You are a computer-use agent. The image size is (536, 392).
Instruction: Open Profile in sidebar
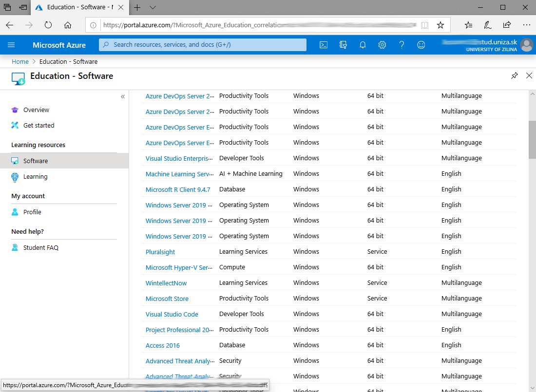[32, 212]
